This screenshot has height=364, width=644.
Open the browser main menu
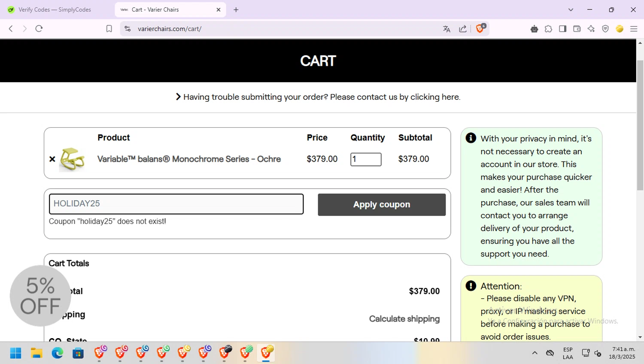[634, 29]
